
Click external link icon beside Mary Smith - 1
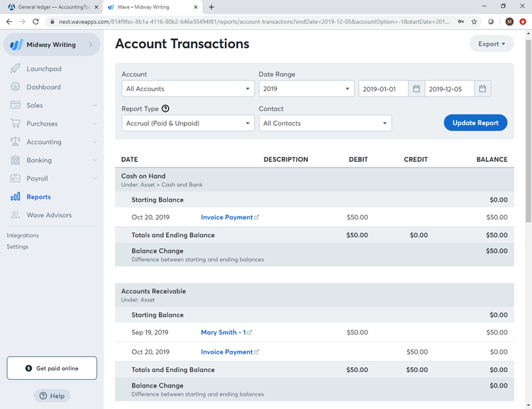click(250, 332)
